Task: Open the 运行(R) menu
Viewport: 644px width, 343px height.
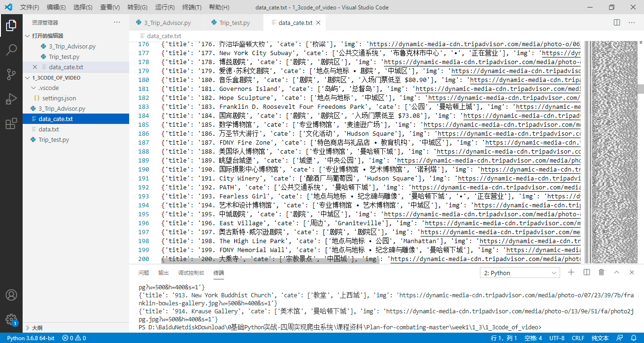Action: 165,8
